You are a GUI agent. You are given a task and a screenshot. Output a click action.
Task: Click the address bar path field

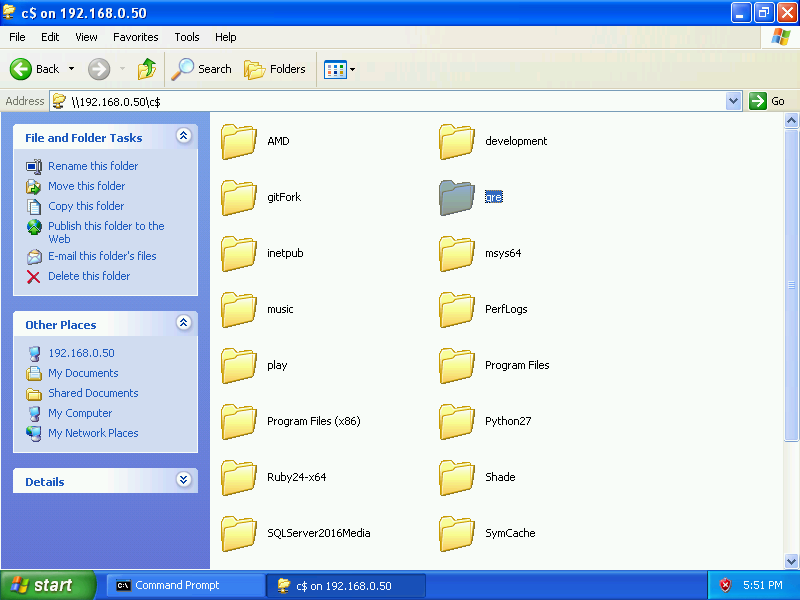click(x=388, y=102)
